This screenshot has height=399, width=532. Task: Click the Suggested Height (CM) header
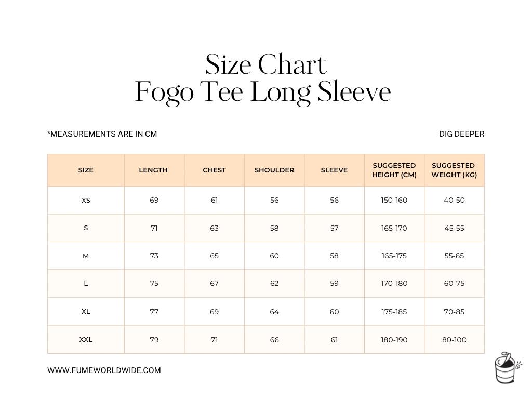pyautogui.click(x=394, y=170)
